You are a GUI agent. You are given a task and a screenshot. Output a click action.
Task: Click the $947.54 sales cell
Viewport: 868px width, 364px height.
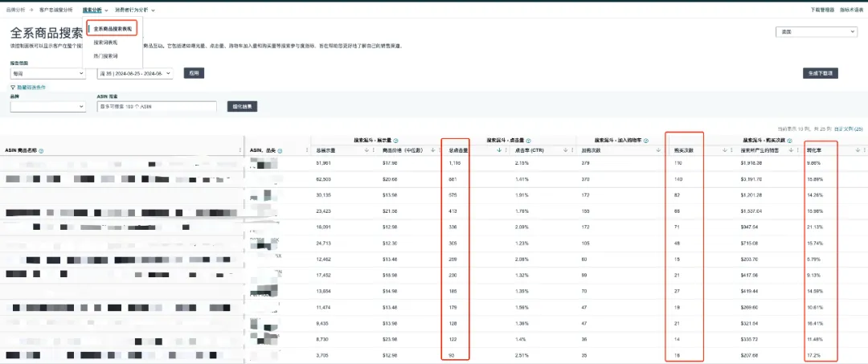click(749, 227)
